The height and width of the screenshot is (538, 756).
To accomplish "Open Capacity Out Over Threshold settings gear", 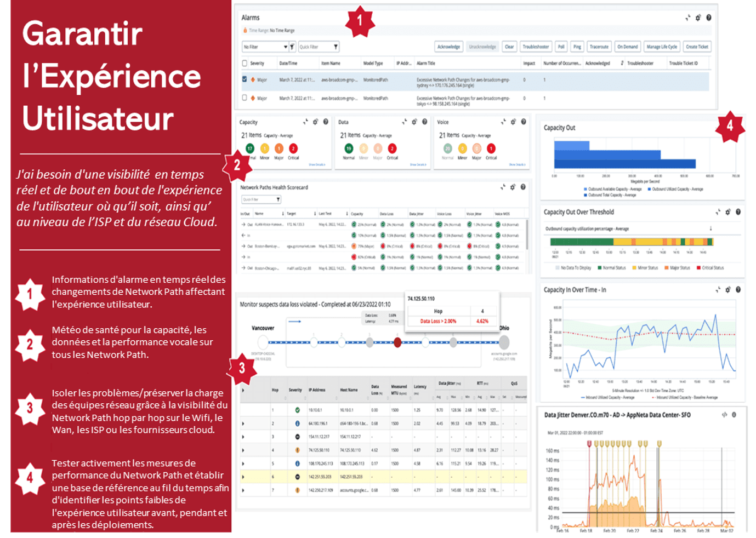I will coord(728,212).
